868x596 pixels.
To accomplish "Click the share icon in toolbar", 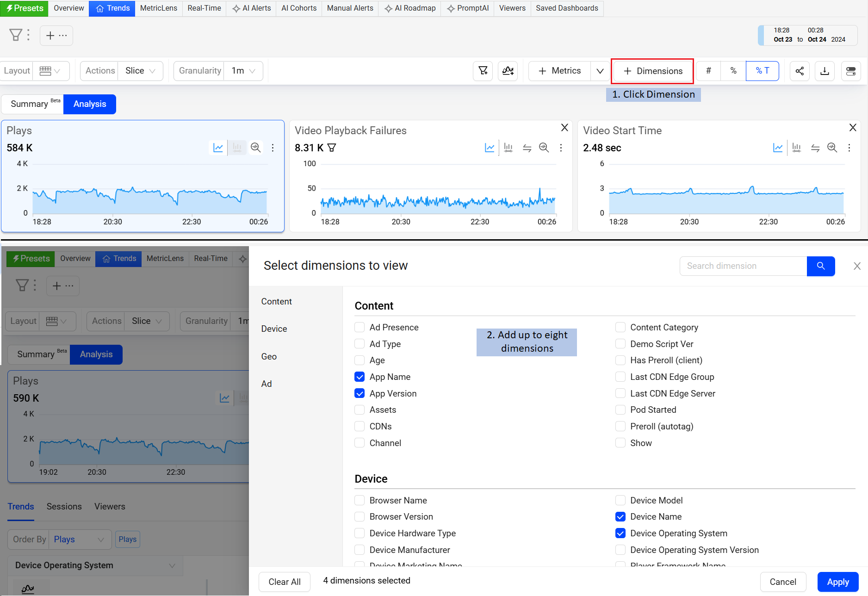I will tap(800, 71).
